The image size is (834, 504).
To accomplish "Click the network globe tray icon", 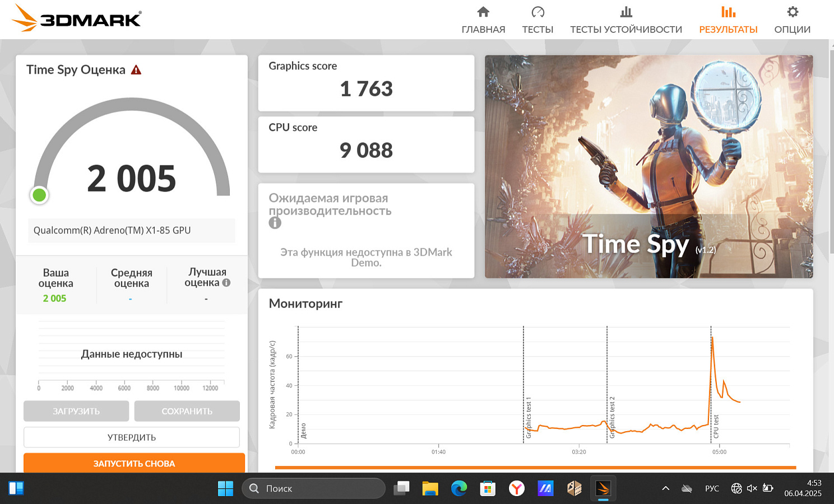I will click(736, 488).
